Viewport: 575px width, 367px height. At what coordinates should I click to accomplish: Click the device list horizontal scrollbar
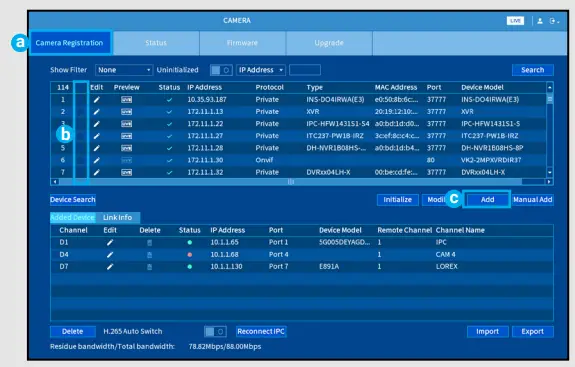[290, 182]
